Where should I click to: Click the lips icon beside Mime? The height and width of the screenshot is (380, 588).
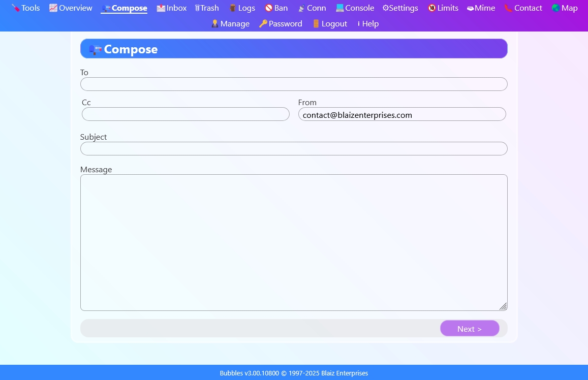click(x=471, y=8)
